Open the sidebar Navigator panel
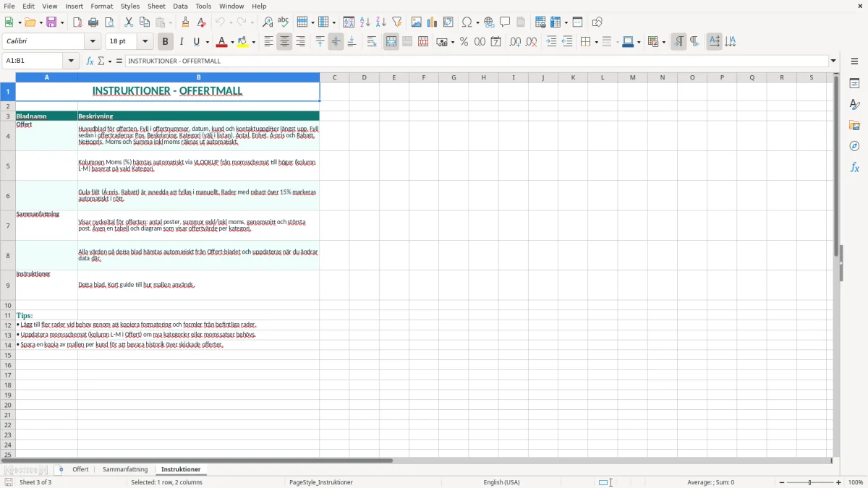The width and height of the screenshot is (868, 488). (x=854, y=146)
